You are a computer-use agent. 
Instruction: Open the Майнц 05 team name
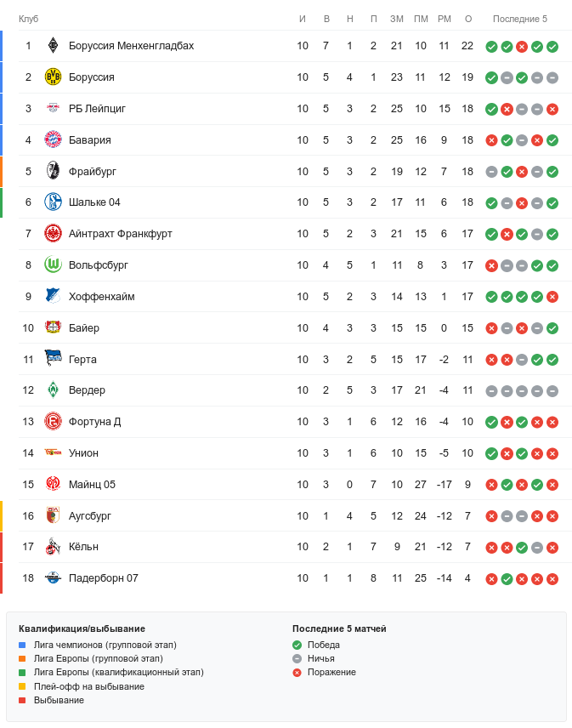click(x=92, y=485)
